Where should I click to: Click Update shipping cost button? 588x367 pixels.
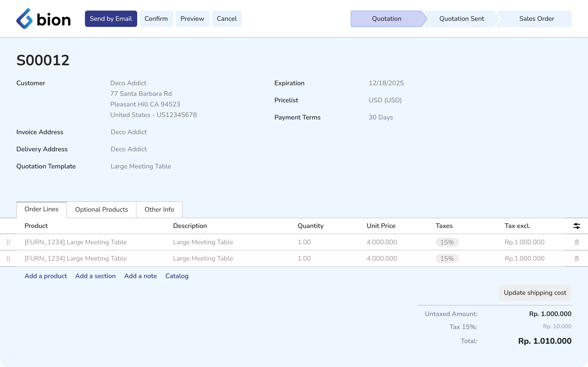coord(535,293)
